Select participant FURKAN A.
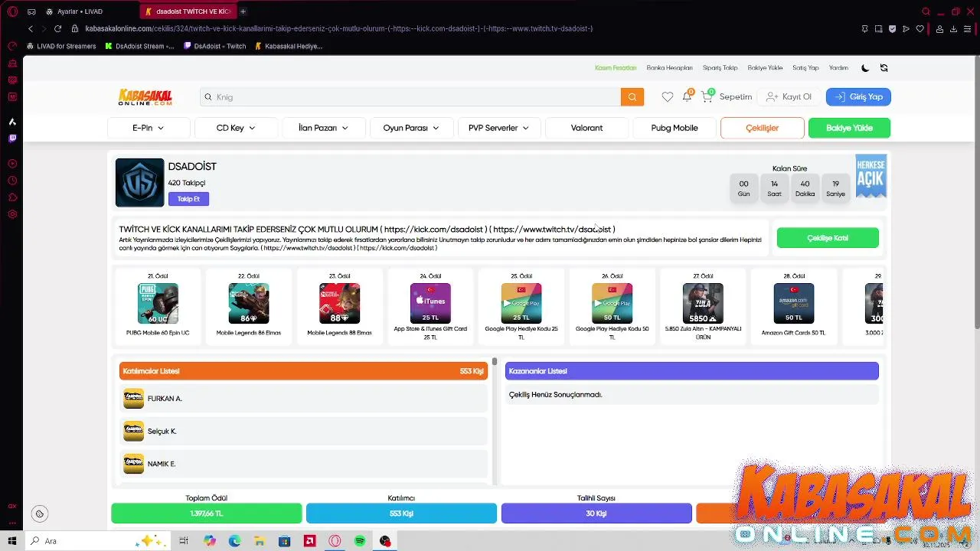 (303, 399)
